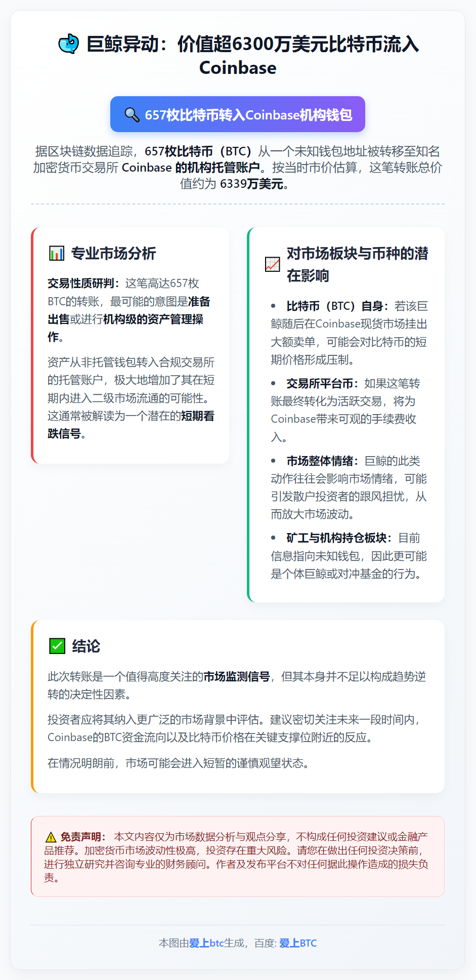Click the 资产从非托管钱包转入 paragraph
Viewport: 476px width, 980px height.
coord(131,398)
